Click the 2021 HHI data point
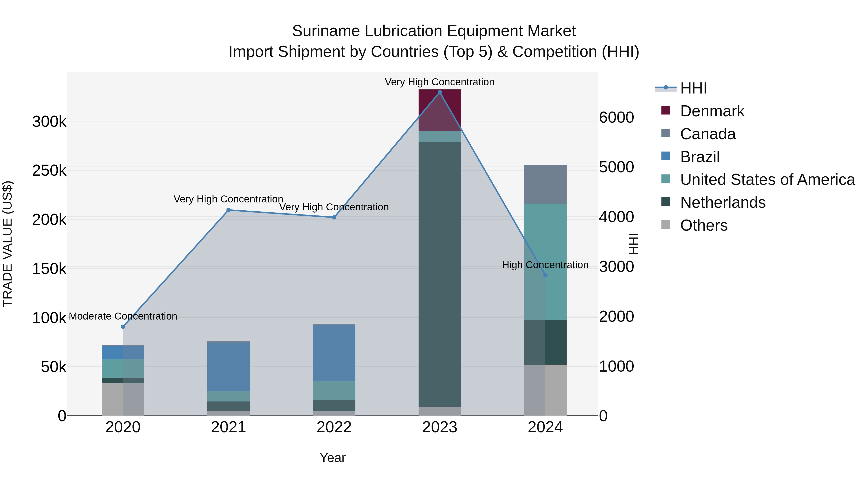 pyautogui.click(x=229, y=210)
